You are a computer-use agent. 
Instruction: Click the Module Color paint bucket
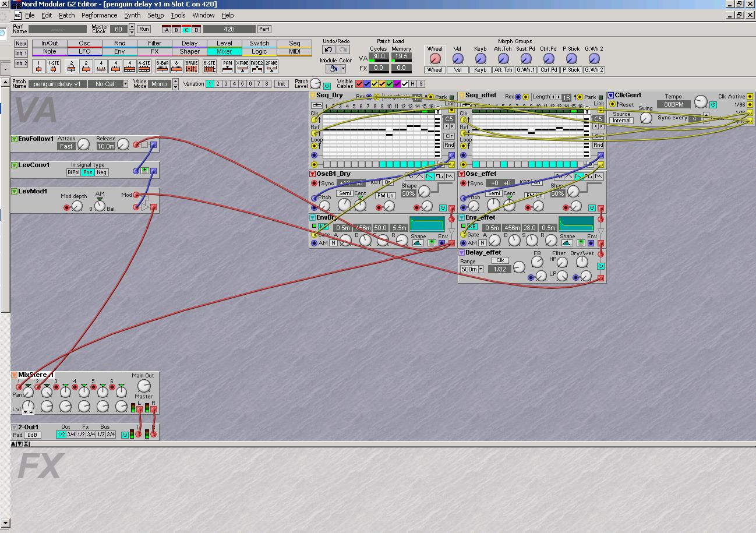point(332,69)
